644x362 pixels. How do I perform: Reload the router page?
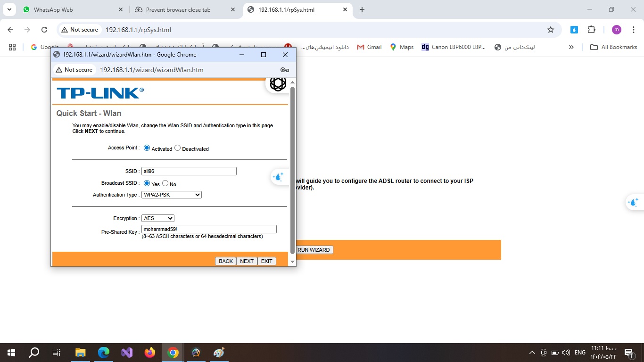pyautogui.click(x=44, y=30)
